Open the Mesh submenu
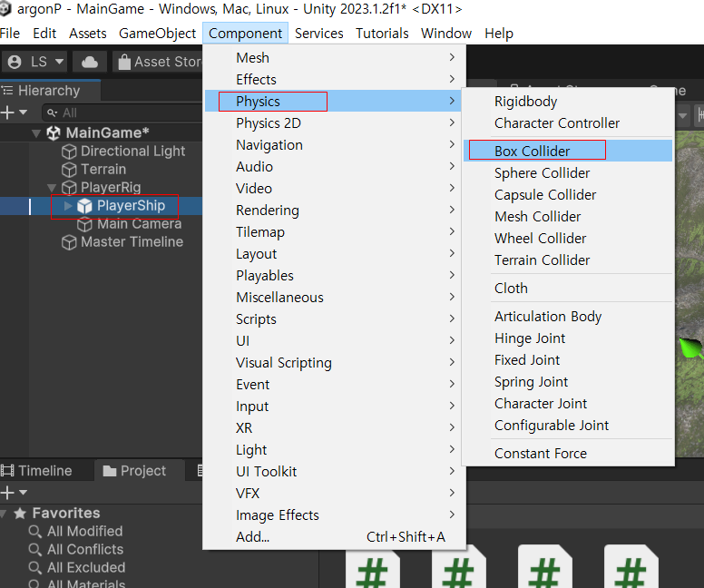This screenshot has width=704, height=588. click(x=334, y=57)
